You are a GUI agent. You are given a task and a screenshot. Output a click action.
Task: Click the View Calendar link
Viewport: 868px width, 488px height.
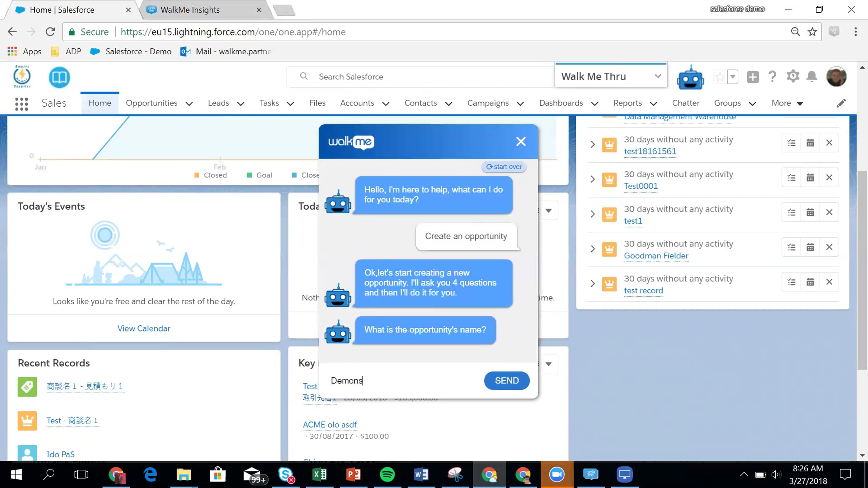coord(144,328)
